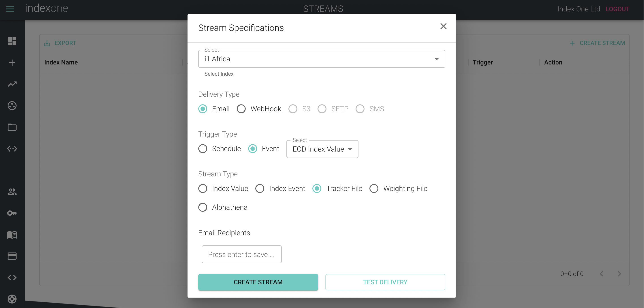Open the documentation section in the sidebar
The width and height of the screenshot is (644, 308).
[12, 235]
